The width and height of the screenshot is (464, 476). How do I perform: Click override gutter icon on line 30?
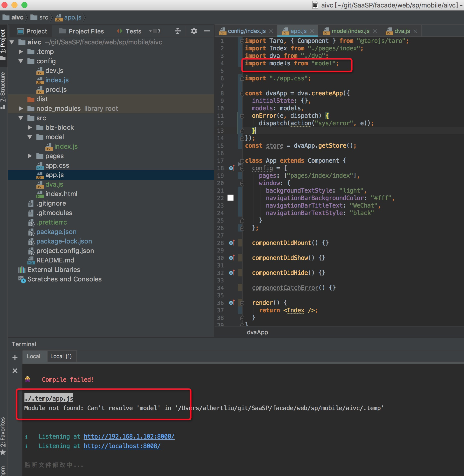click(x=232, y=258)
